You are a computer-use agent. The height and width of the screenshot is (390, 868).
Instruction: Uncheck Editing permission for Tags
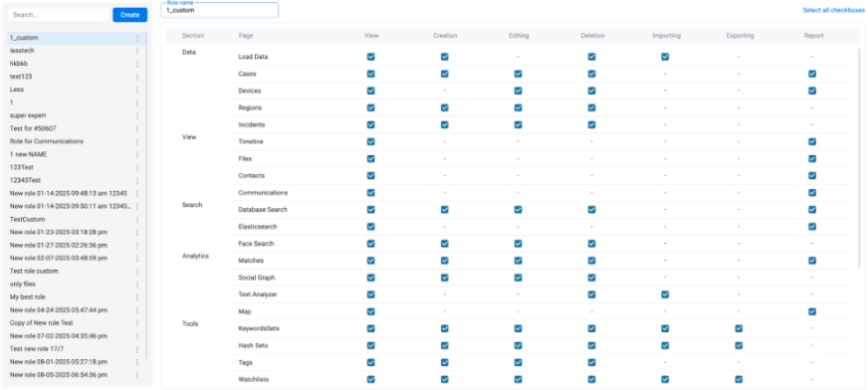[518, 363]
